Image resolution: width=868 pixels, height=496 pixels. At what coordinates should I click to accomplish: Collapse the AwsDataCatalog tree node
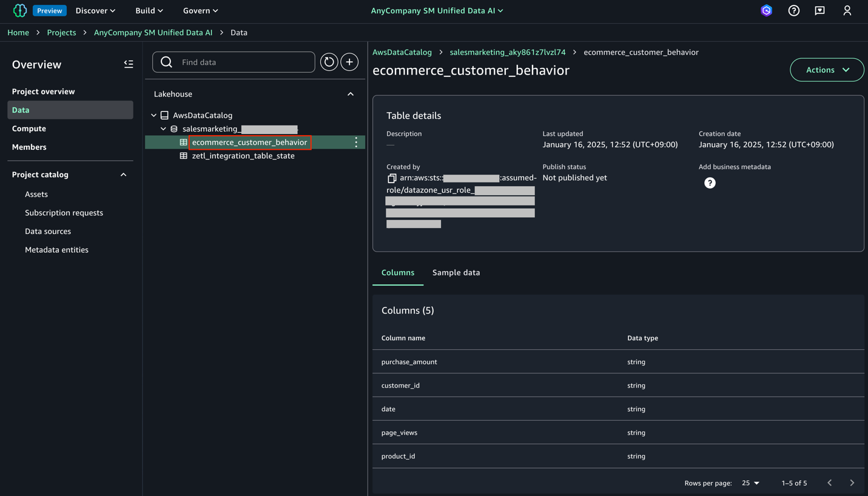154,115
